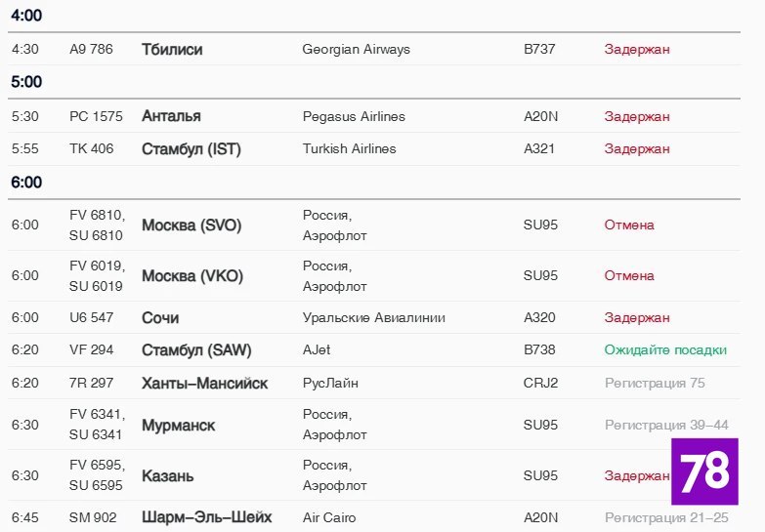Click the Pegasus Airlines airline name
The height and width of the screenshot is (532, 765).
pos(354,116)
